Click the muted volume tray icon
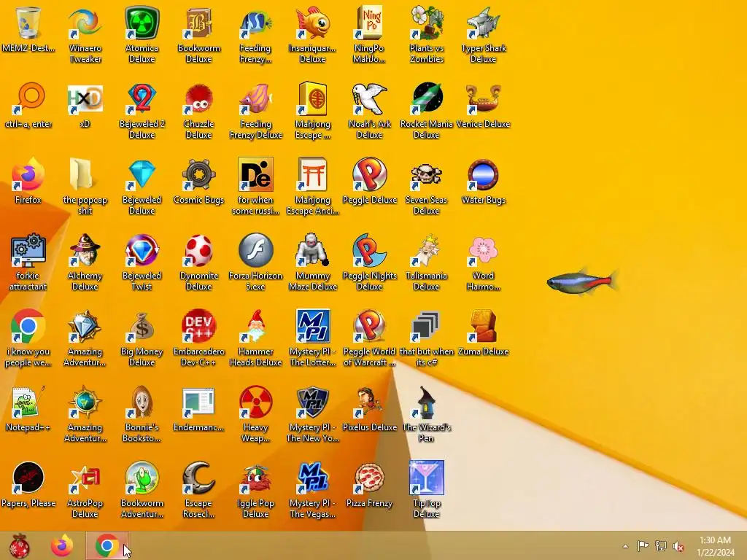 (678, 546)
